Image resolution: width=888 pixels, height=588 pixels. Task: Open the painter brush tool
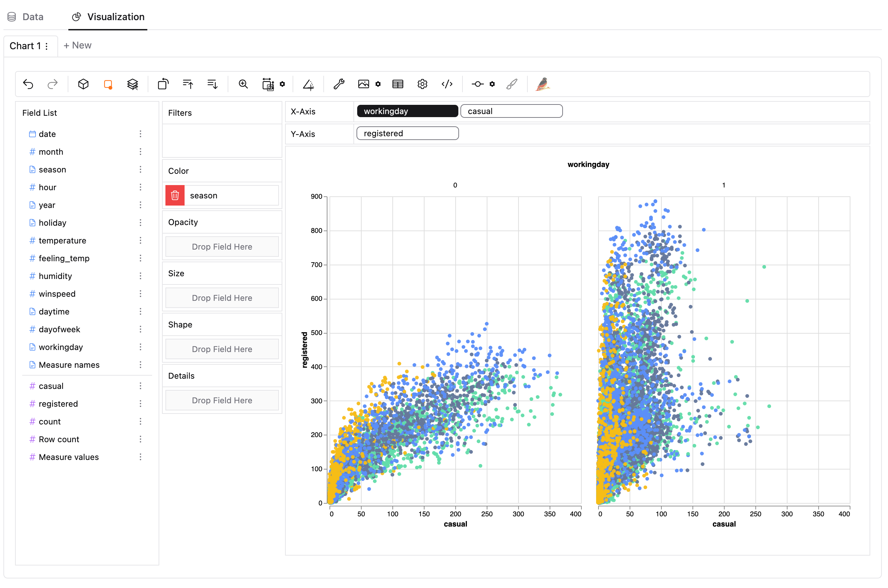[512, 84]
